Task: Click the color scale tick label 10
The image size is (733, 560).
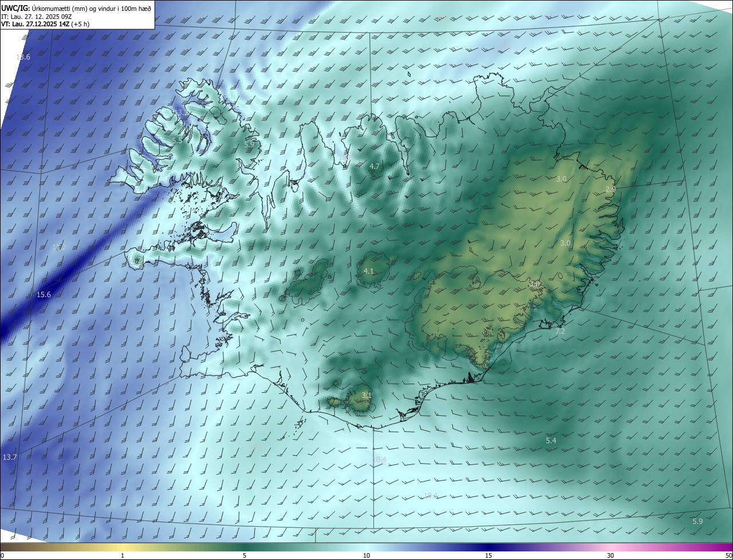Action: [x=366, y=555]
